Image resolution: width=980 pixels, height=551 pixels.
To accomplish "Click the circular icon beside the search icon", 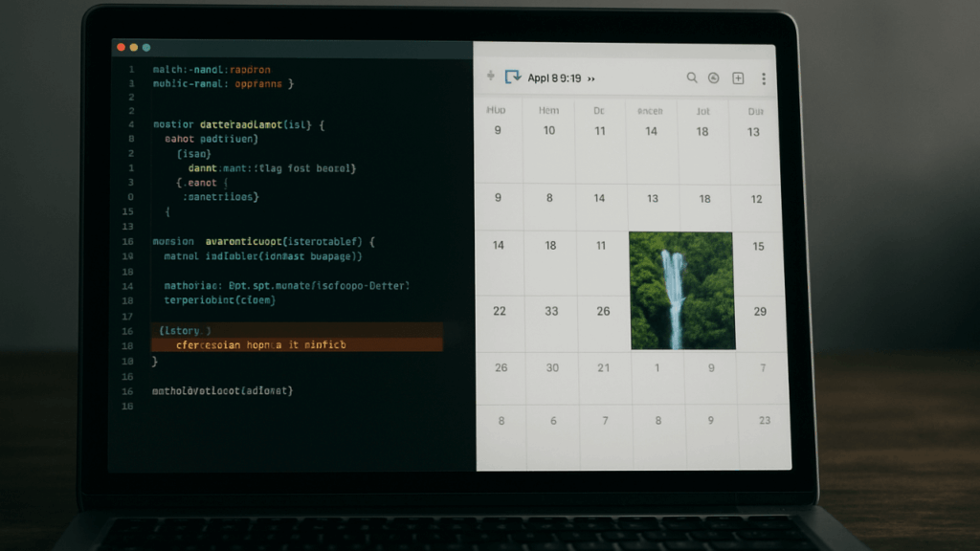I will pyautogui.click(x=713, y=78).
